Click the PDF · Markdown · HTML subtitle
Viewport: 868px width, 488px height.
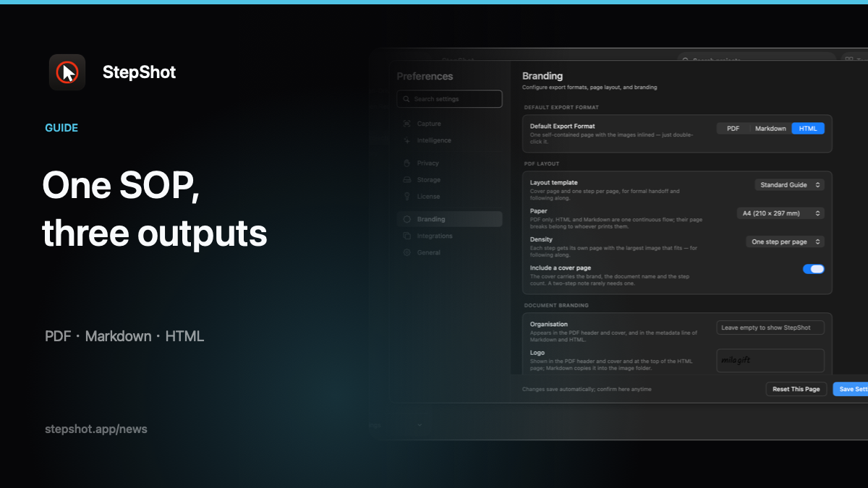pos(124,336)
